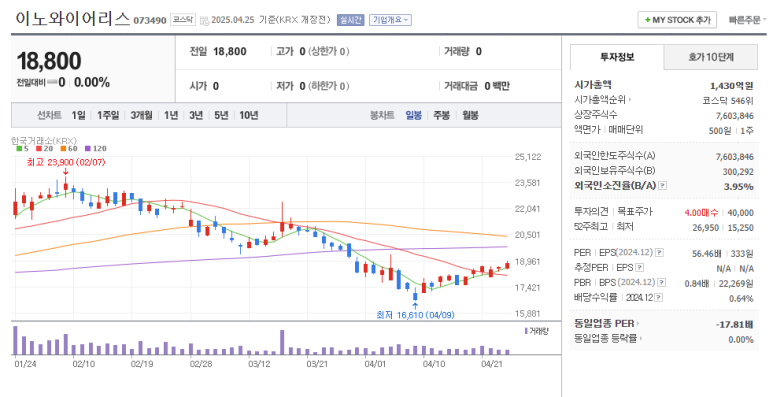Select 1년 line chart period
This screenshot has width=773, height=397.
pyautogui.click(x=171, y=115)
